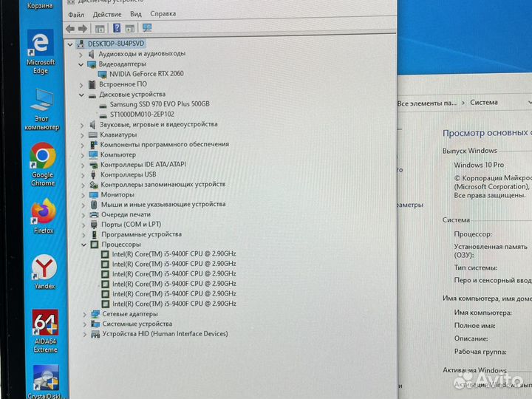Open Google Chrome desktop shortcut

43,164
